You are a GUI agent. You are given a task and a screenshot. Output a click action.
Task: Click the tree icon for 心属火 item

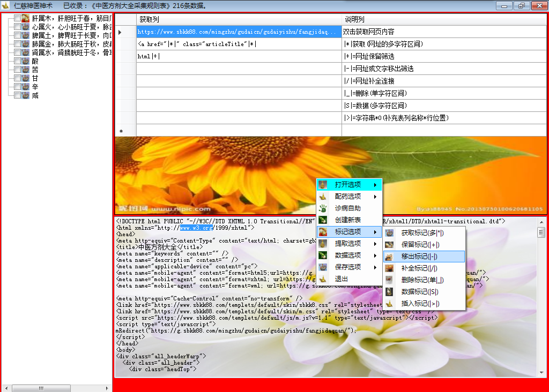pos(26,27)
